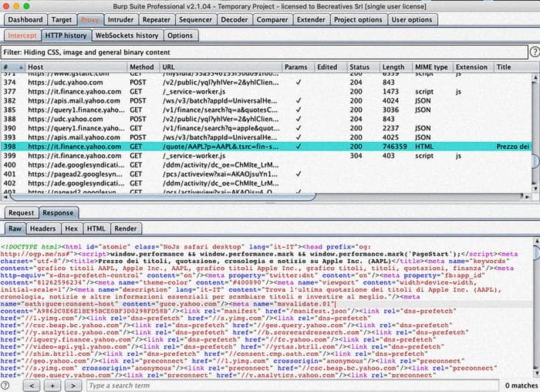
Task: Select request 399 with status 304
Action: click(266, 156)
